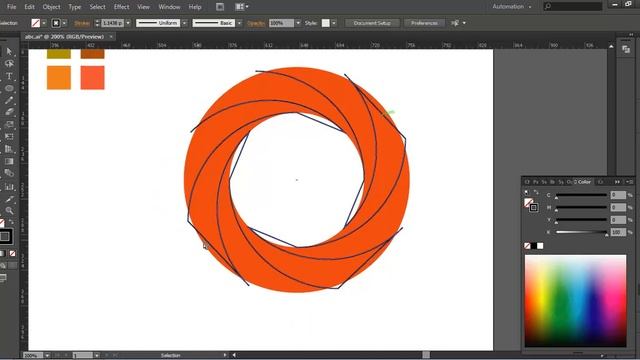The height and width of the screenshot is (360, 640).
Task: Select the Eyedropper tool
Action: (9, 199)
